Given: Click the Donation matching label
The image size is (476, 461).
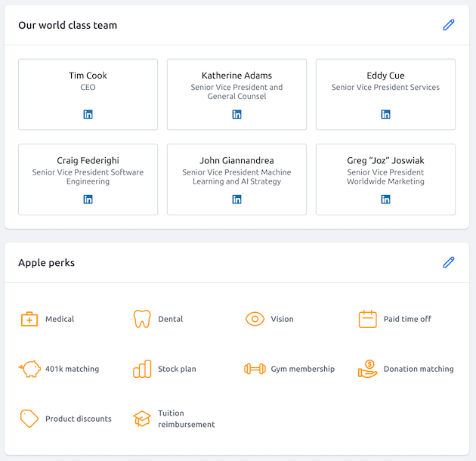Looking at the screenshot, I should [419, 369].
